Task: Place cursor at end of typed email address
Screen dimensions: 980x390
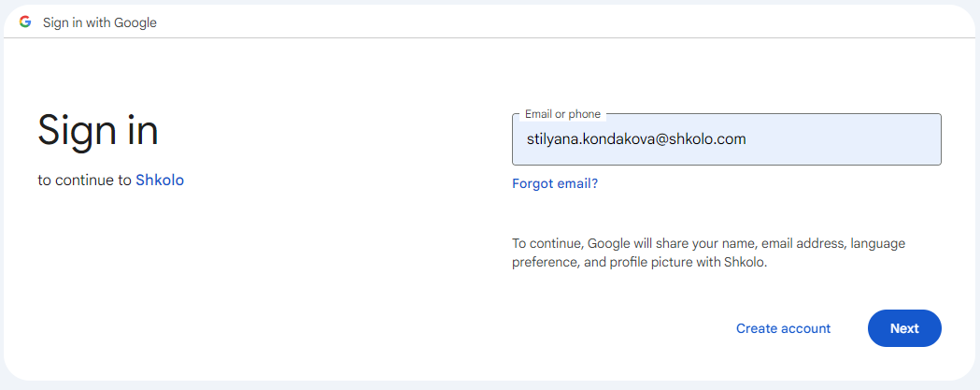Action: [x=746, y=139]
